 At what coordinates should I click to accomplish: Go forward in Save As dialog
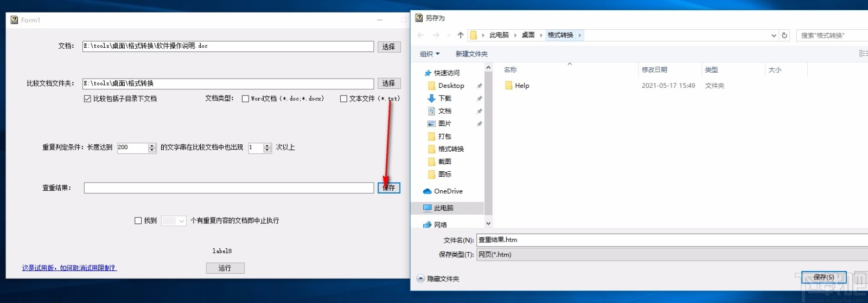click(x=436, y=35)
